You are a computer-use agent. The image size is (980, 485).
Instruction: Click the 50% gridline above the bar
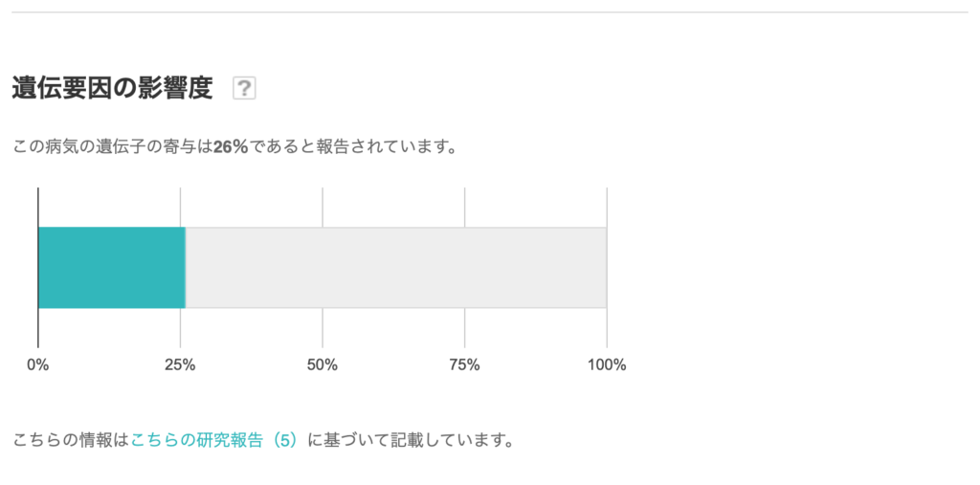click(323, 207)
